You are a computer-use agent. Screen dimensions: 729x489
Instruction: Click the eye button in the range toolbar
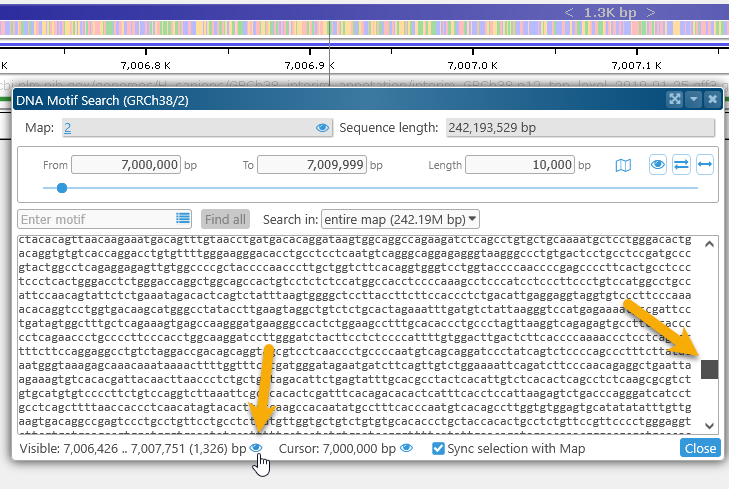[658, 165]
